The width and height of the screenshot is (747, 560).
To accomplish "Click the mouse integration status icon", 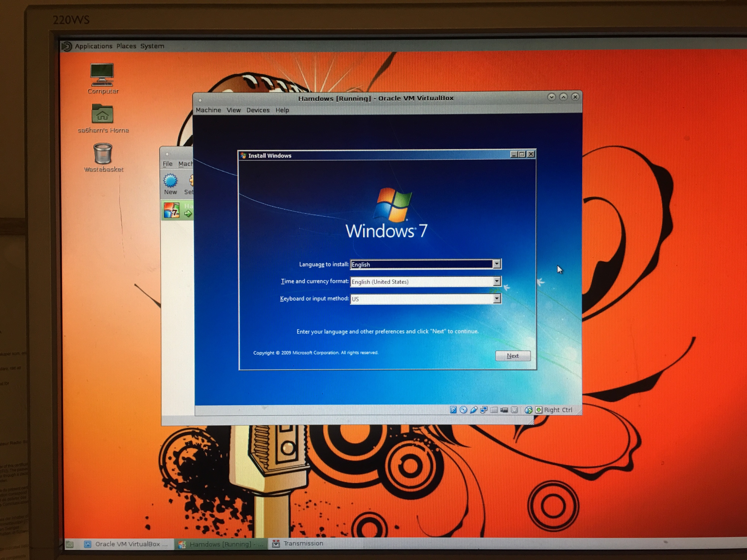I will [x=529, y=410].
